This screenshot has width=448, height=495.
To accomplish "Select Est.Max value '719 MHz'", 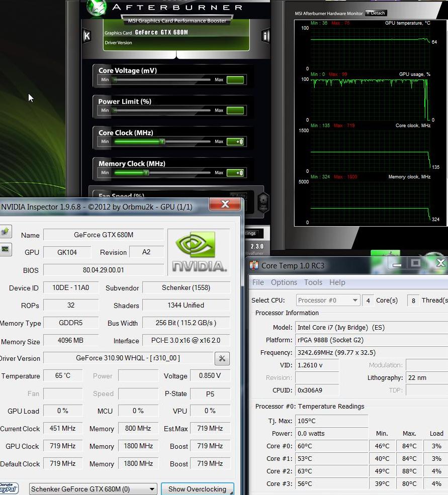I will [x=210, y=428].
